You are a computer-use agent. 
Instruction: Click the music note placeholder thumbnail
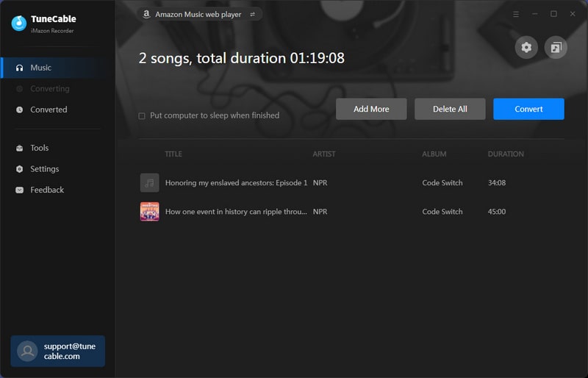tap(149, 182)
